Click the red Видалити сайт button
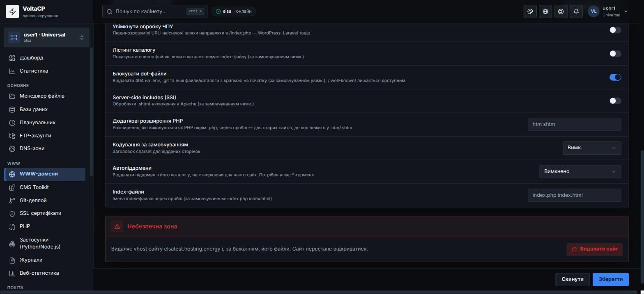This screenshot has width=644, height=294. tap(595, 249)
